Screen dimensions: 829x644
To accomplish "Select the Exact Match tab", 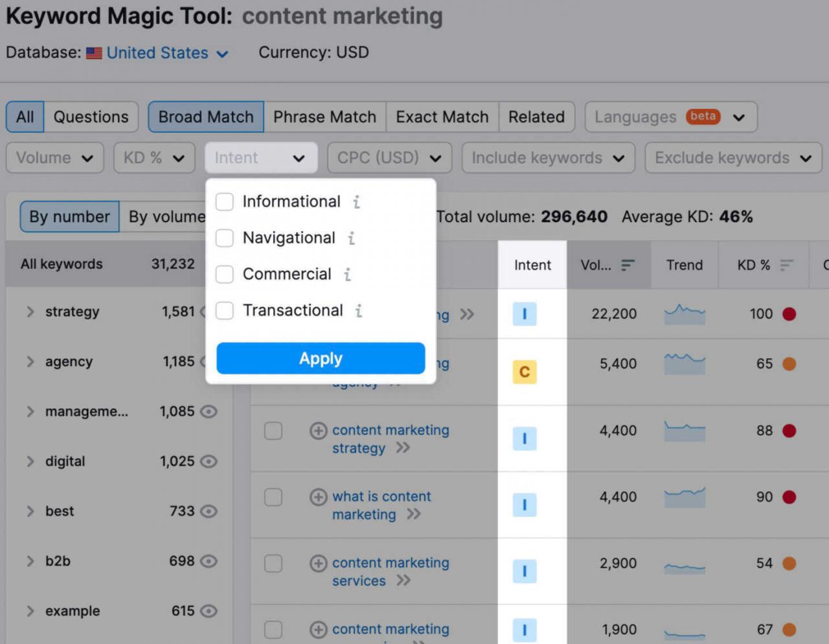I will [442, 117].
